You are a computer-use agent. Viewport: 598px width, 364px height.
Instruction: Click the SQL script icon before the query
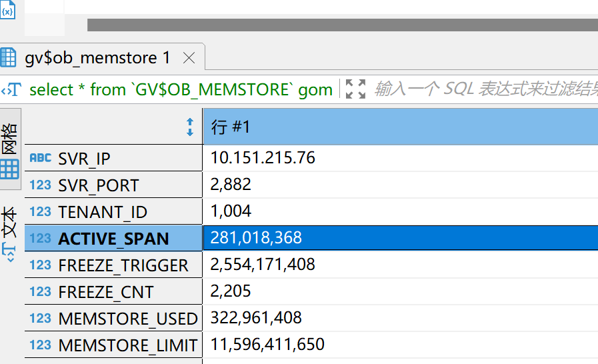(12, 89)
